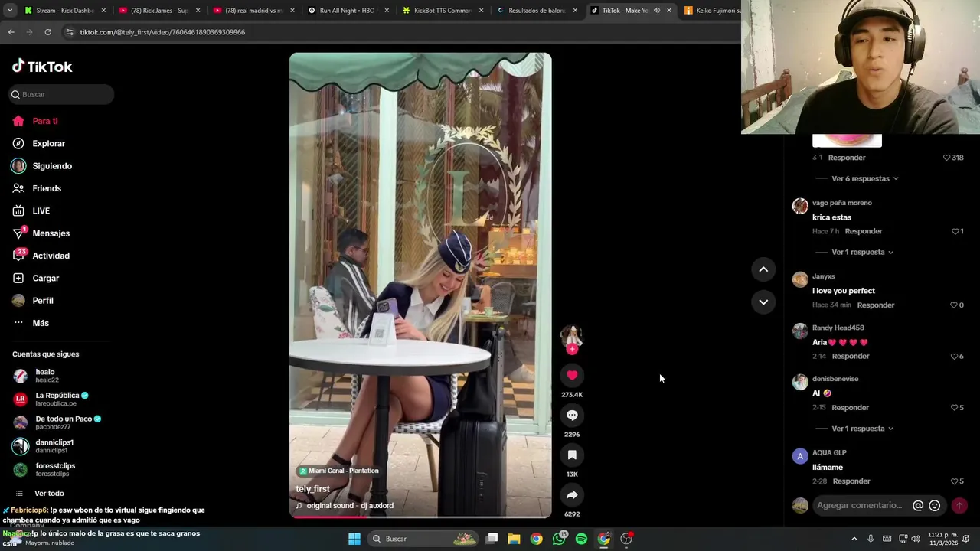Viewport: 980px width, 551px height.
Task: Insert mention with the @ icon
Action: pyautogui.click(x=918, y=505)
